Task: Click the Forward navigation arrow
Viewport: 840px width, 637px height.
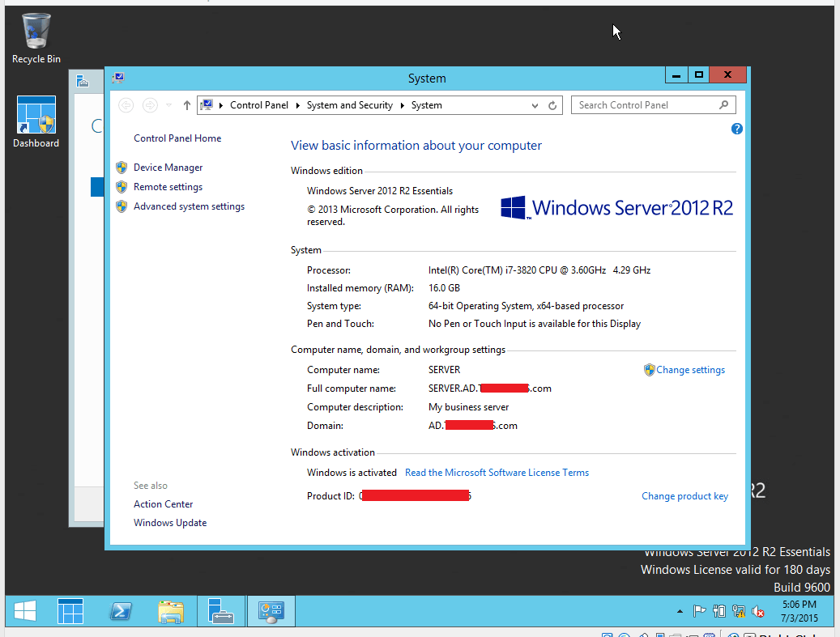Action: 150,105
